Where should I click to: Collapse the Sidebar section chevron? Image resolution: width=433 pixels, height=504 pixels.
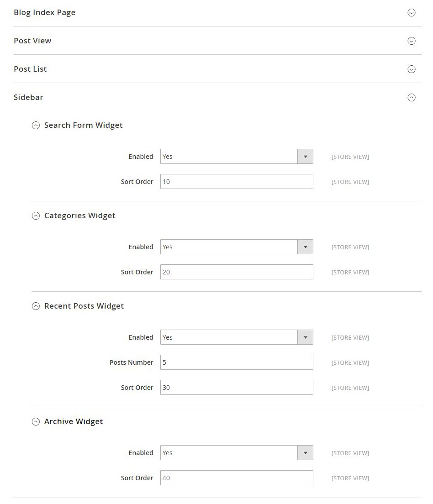(412, 97)
